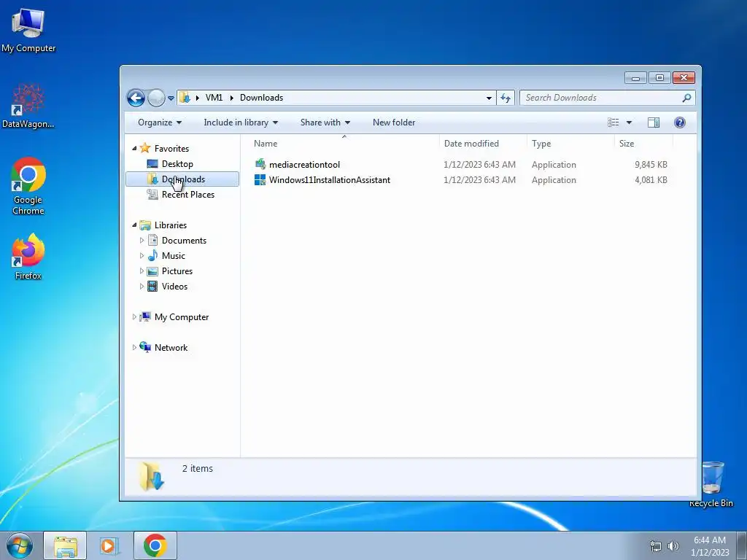Click the 9,845 KB size cell

[x=651, y=165]
